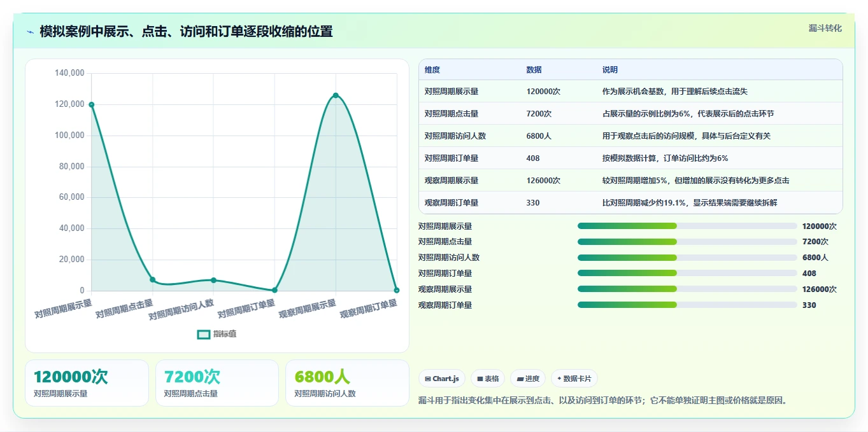This screenshot has height=432, width=868.
Task: Click the footer note starting with 漏斗用于指出变化
Action: (x=604, y=401)
